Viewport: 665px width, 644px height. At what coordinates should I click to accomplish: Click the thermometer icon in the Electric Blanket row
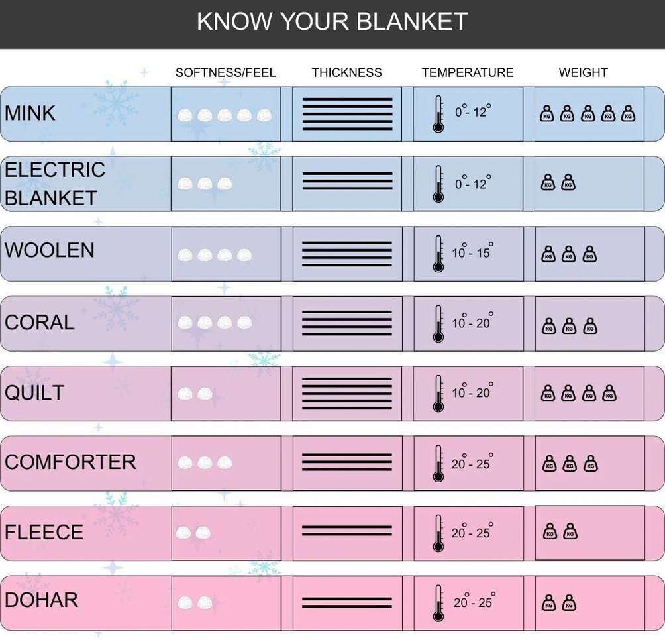438,184
